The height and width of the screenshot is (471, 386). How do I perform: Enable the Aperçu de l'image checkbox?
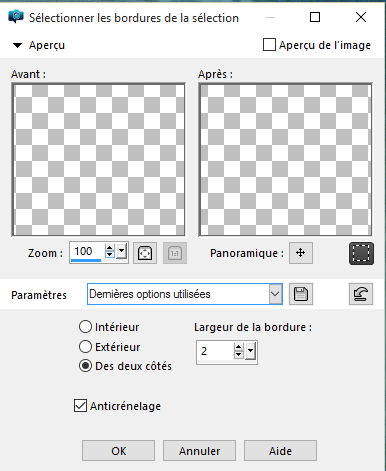pos(269,45)
